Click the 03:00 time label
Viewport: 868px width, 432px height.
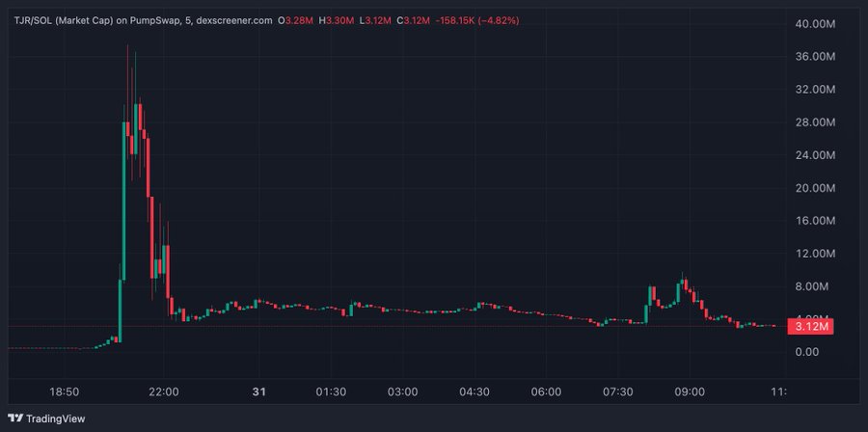403,392
